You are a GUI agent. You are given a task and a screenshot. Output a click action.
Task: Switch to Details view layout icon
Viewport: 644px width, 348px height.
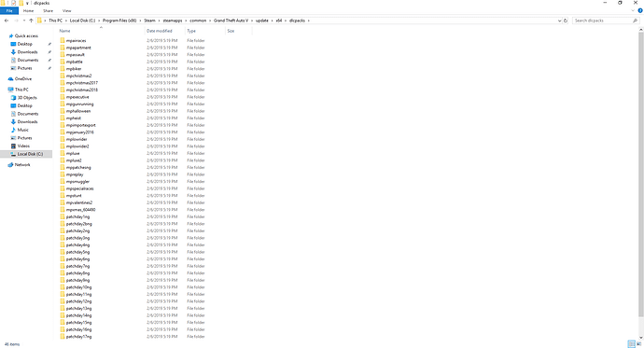pos(631,344)
